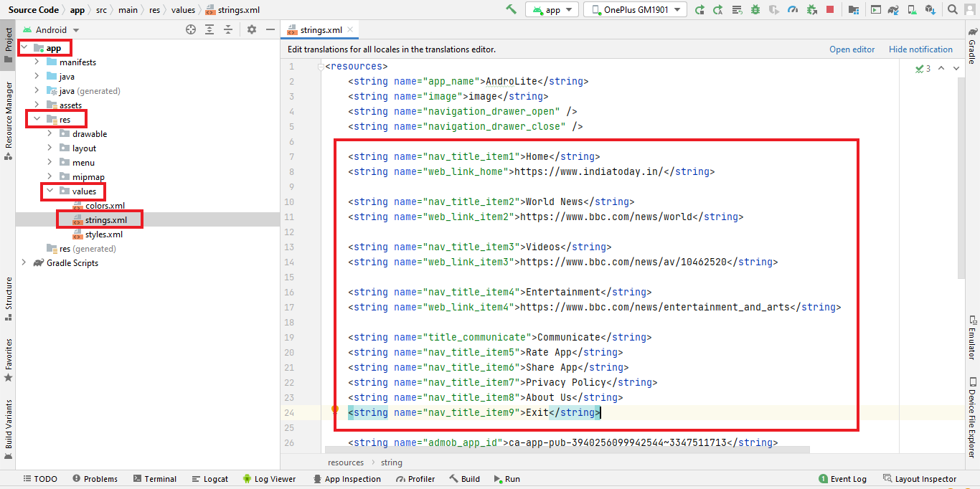The width and height of the screenshot is (980, 489).
Task: Expand the Gradle Scripts node
Action: 24,263
